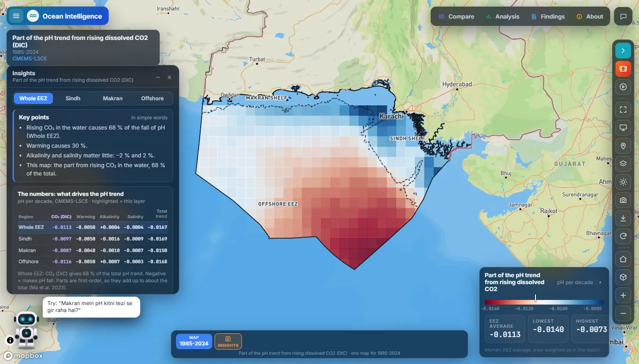Switch to the Makran tab
Screen dimensions: 639x364
tap(113, 98)
